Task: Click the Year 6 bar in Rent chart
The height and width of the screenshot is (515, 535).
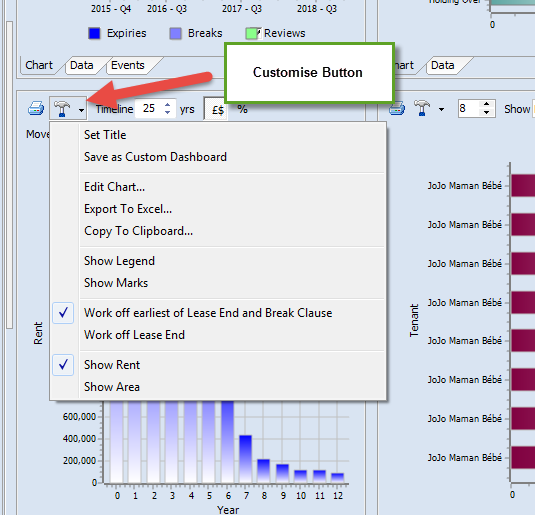Action: coord(227,442)
